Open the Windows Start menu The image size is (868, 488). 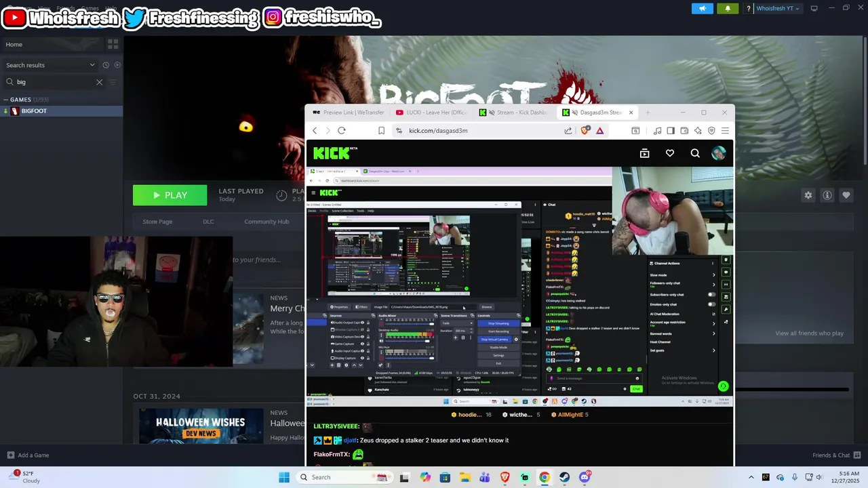pos(284,477)
